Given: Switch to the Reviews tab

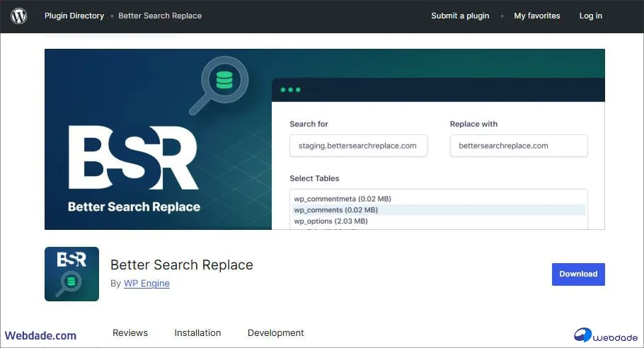Looking at the screenshot, I should coord(130,332).
